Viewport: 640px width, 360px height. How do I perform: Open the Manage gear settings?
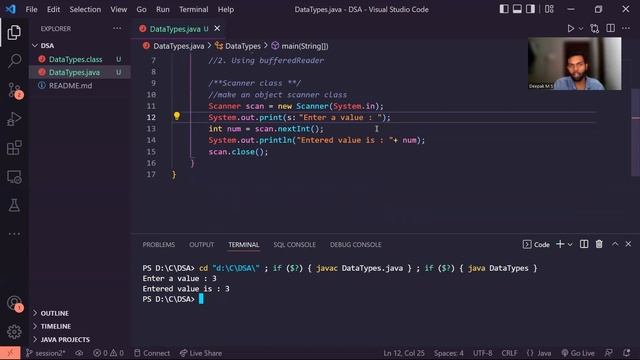pos(14,331)
